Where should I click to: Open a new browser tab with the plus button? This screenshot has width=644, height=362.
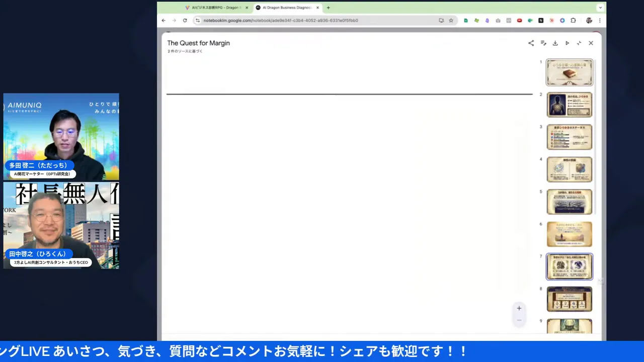(x=328, y=8)
